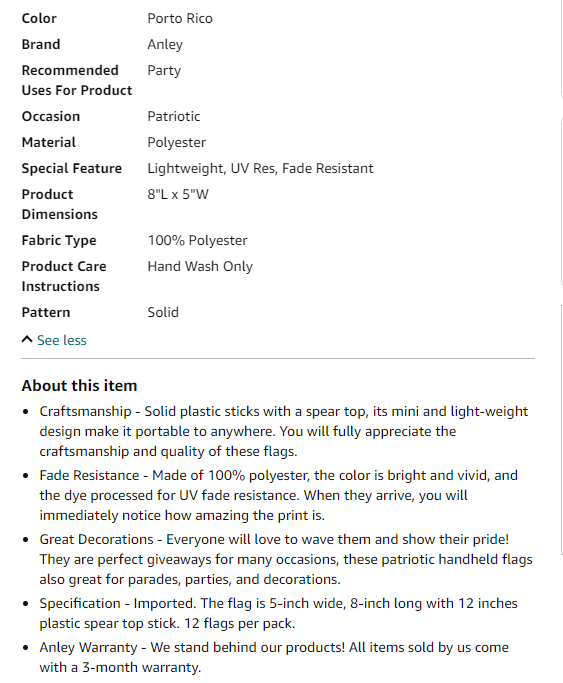Click the chevron-up icon beside See less

click(27, 339)
